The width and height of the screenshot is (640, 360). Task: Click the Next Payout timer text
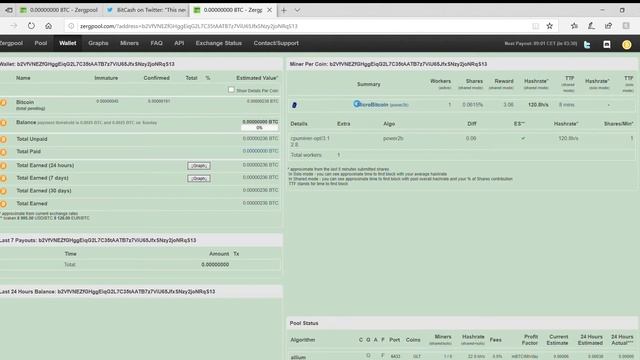tap(541, 43)
